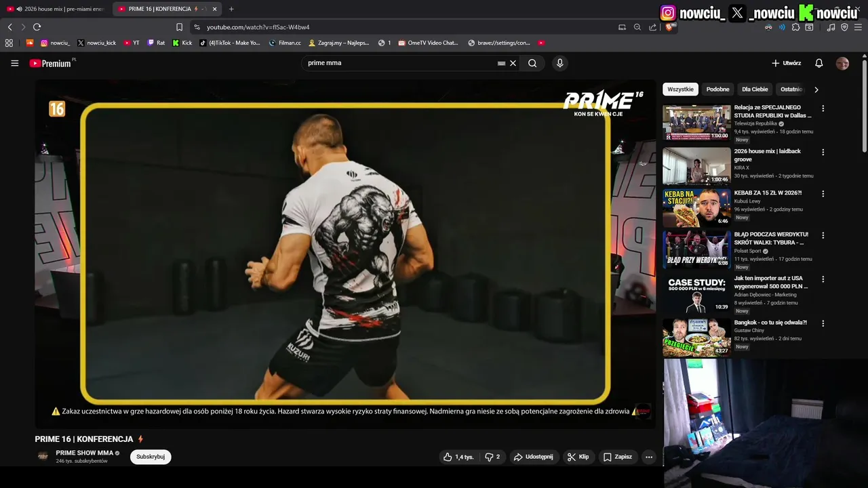The height and width of the screenshot is (488, 868).
Task: Open PRIME SHOW MMA channel link
Action: coord(85,453)
